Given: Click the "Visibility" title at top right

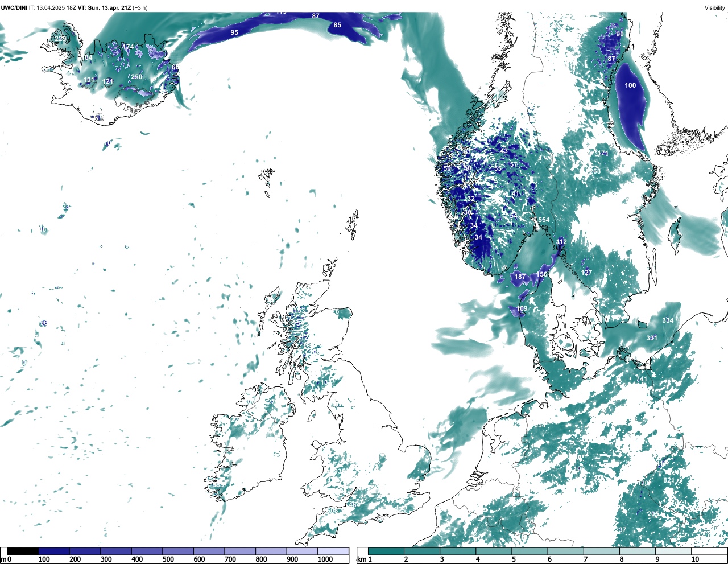Looking at the screenshot, I should 715,7.
